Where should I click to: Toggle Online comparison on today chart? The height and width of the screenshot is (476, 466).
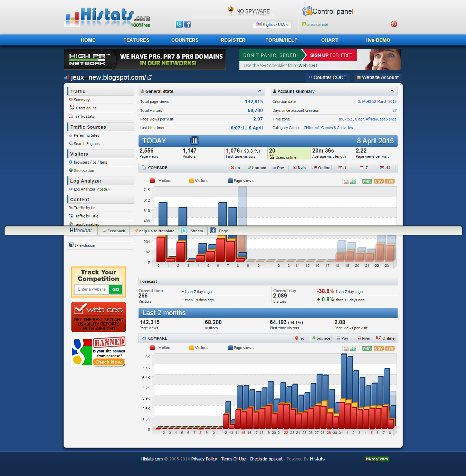pos(321,168)
